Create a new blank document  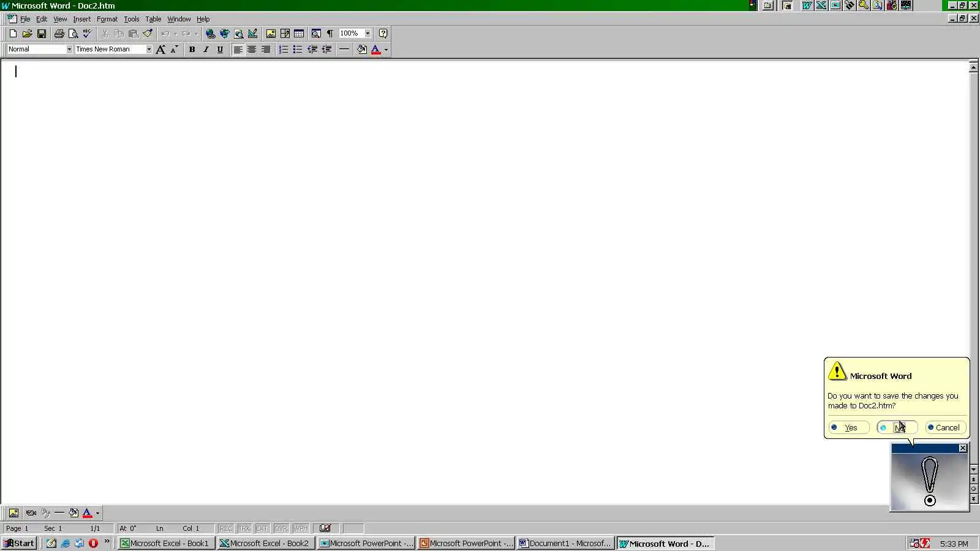coord(13,34)
